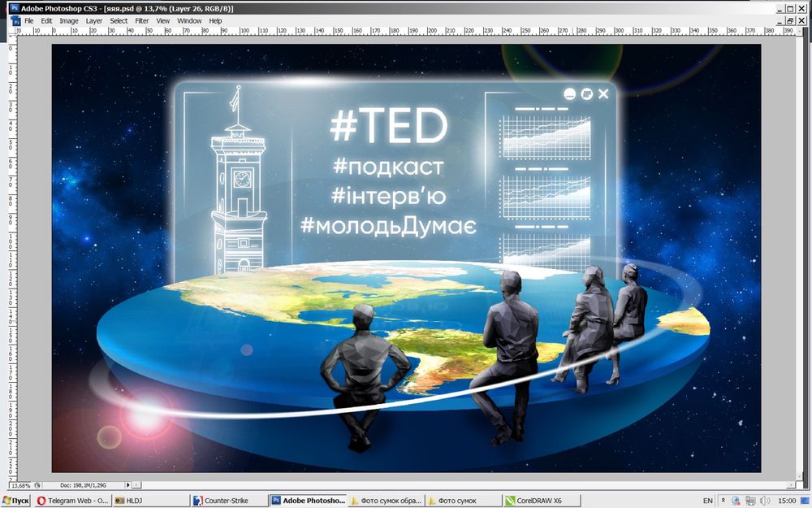Expand hidden tray icons chevron
Viewport: 812px width, 508px height.
[x=723, y=501]
